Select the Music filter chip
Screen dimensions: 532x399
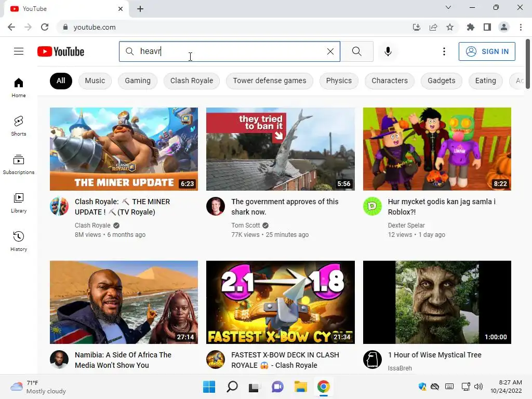[95, 81]
